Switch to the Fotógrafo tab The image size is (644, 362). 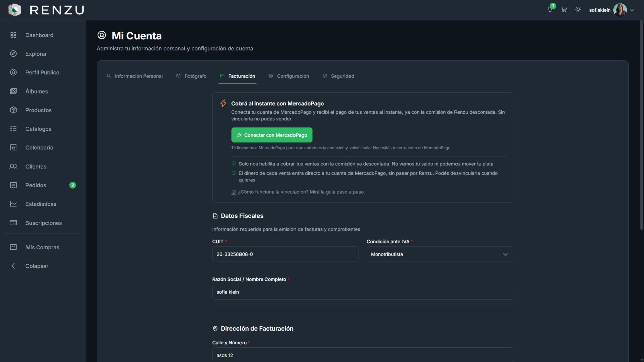pyautogui.click(x=191, y=76)
